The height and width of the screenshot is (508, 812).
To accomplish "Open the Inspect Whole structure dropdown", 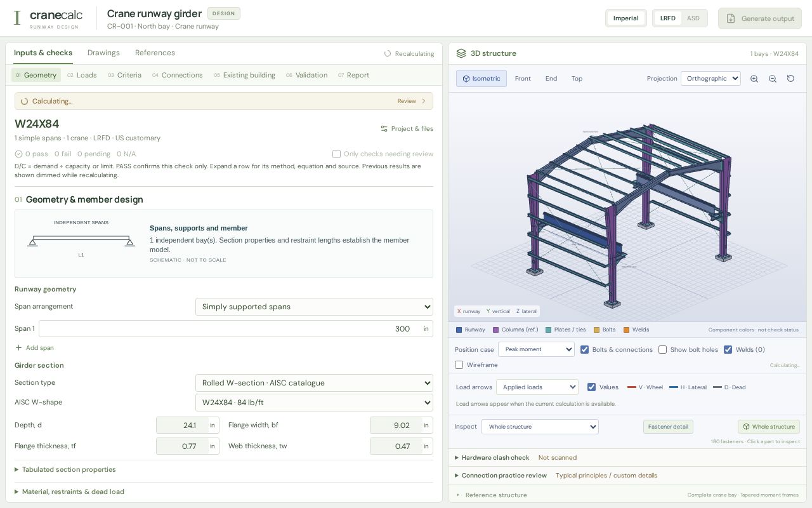I will pos(540,427).
